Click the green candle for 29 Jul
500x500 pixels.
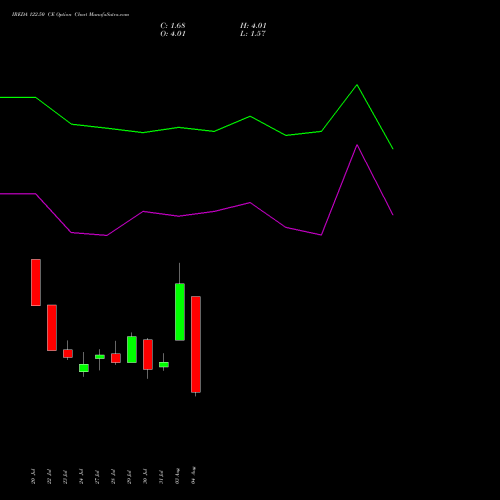click(132, 349)
